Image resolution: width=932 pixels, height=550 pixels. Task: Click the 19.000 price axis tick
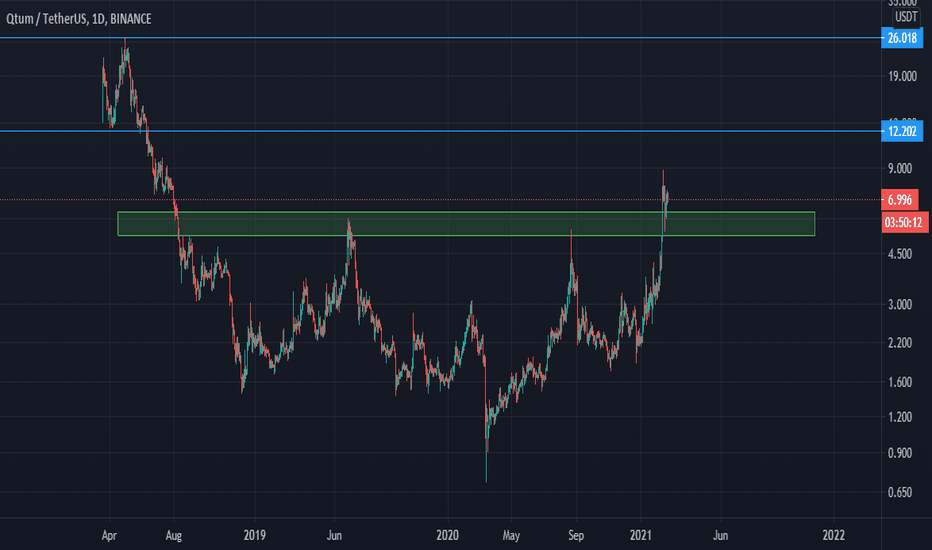tap(902, 76)
